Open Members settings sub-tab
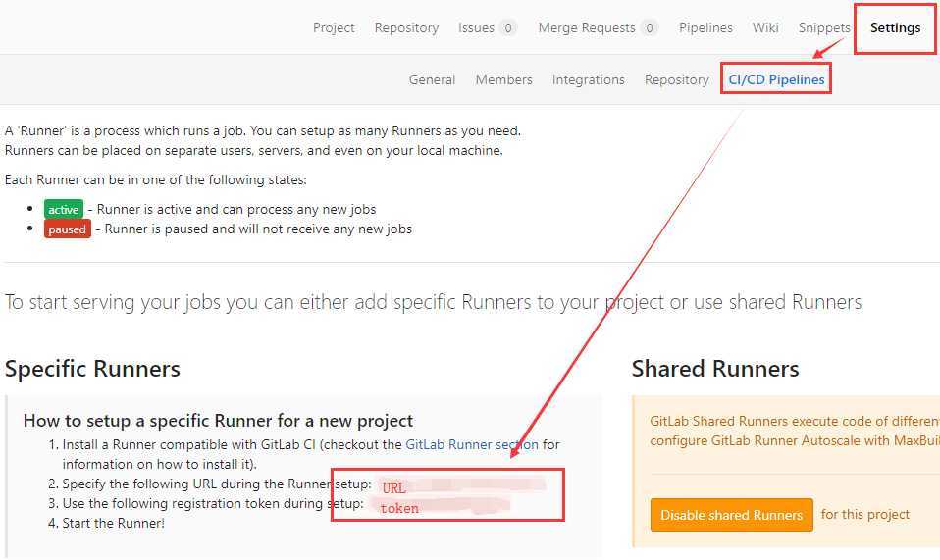The image size is (940, 560). (503, 79)
